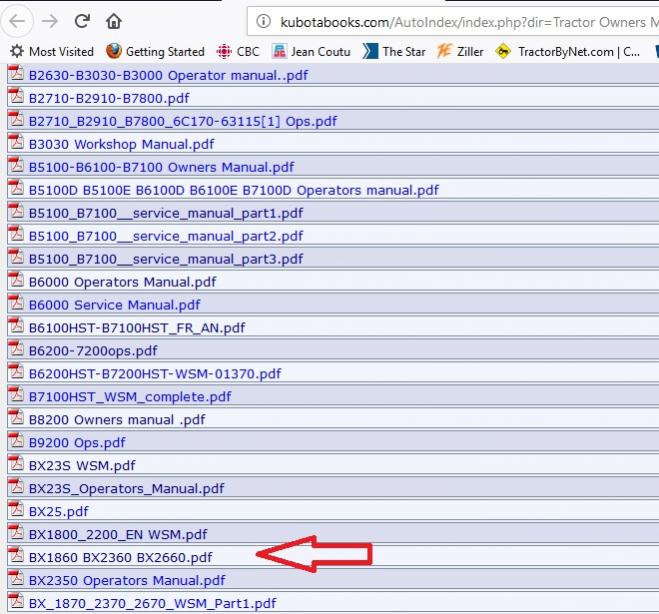659x614 pixels.
Task: Go to the browser Home page icon
Action: pos(114,20)
